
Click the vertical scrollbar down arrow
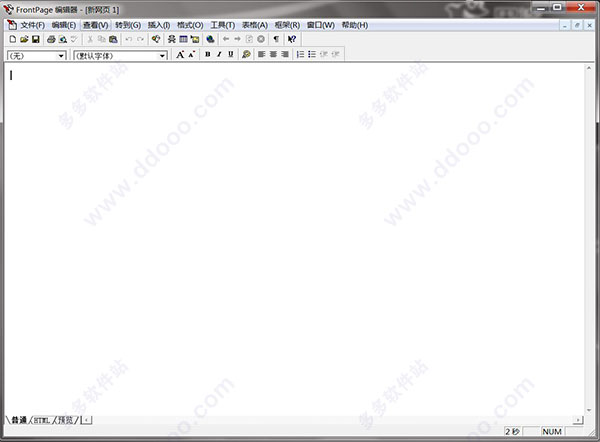click(x=589, y=410)
